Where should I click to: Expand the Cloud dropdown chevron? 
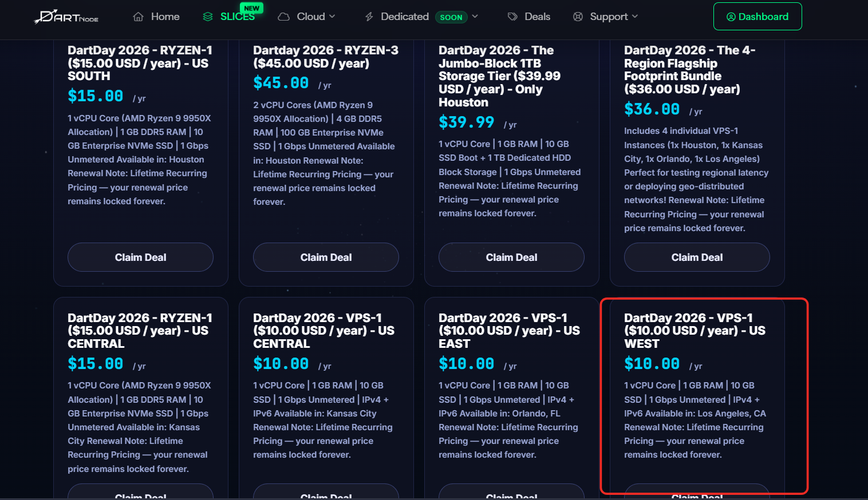(332, 17)
